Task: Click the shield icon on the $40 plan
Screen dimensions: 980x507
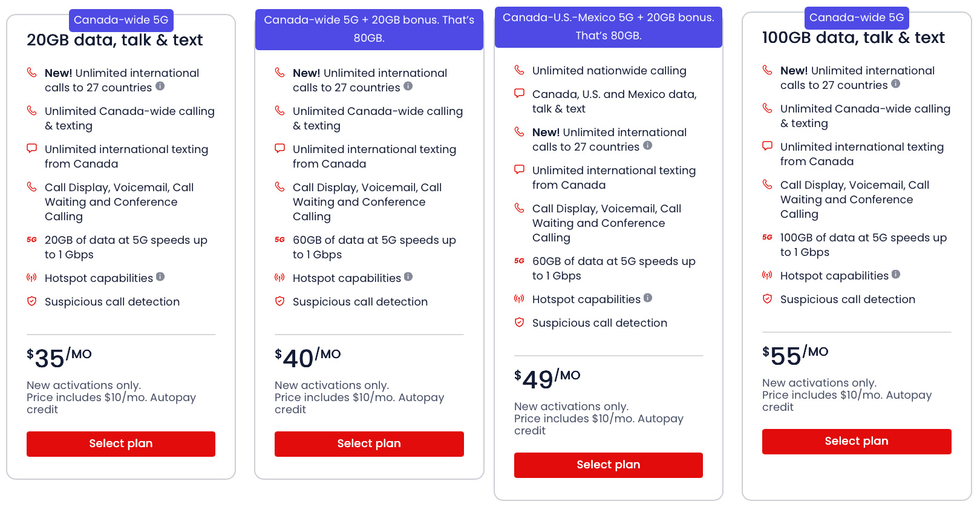Action: (x=280, y=300)
